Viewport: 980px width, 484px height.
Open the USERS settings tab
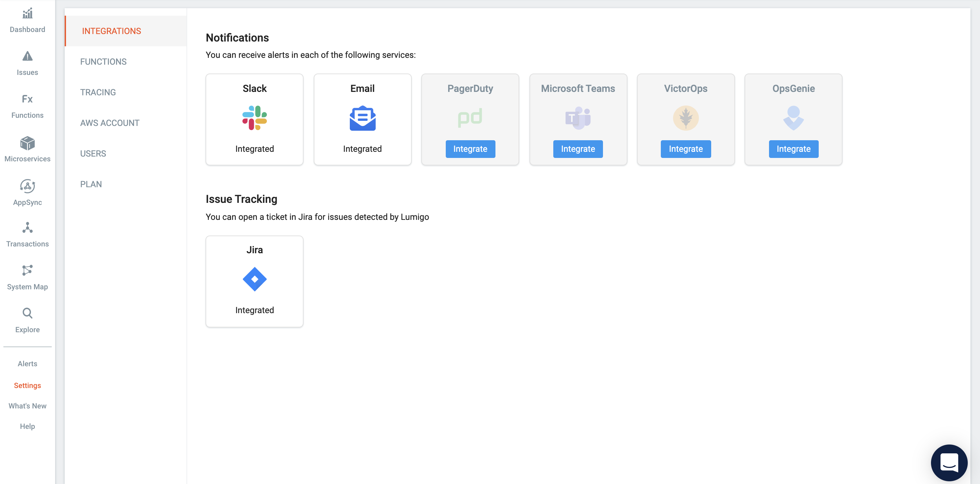[x=126, y=154]
